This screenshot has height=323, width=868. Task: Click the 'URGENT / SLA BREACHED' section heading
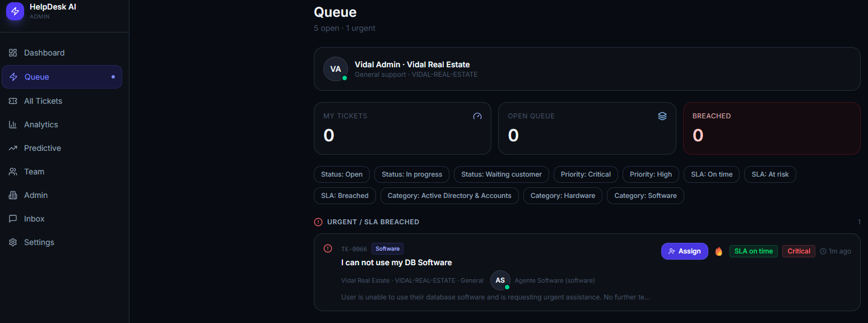click(x=373, y=222)
